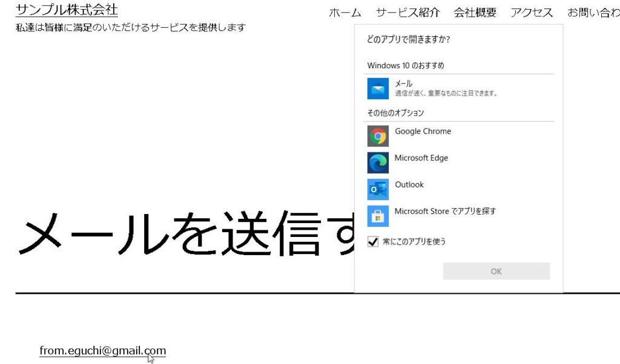Select 会社概要 in the navigation bar
The height and width of the screenshot is (364, 620).
(x=475, y=13)
